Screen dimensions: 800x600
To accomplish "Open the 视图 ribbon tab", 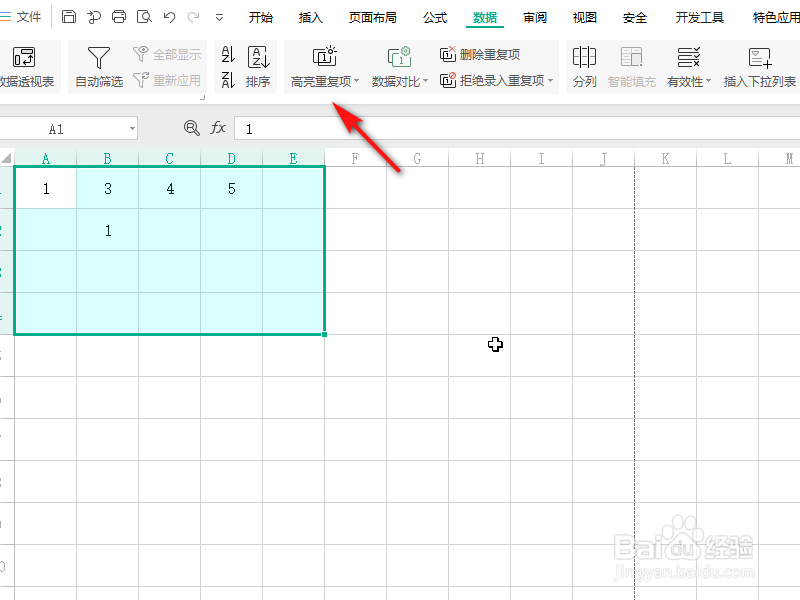I will 584,17.
